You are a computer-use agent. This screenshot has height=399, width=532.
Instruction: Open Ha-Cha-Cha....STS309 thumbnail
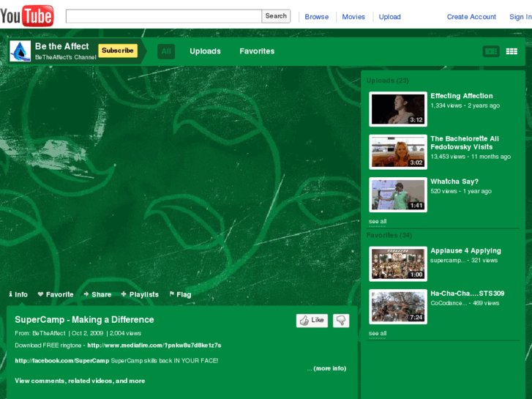pyautogui.click(x=398, y=307)
